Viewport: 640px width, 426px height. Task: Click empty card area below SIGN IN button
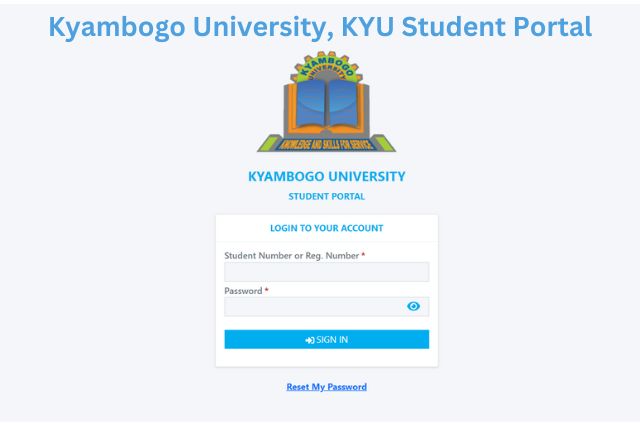coord(327,358)
